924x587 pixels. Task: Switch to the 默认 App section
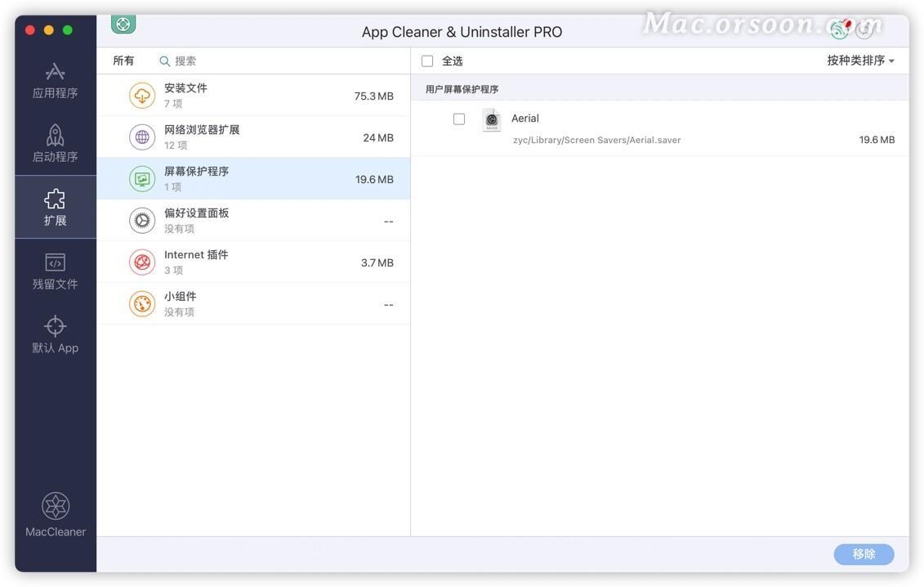(x=55, y=335)
